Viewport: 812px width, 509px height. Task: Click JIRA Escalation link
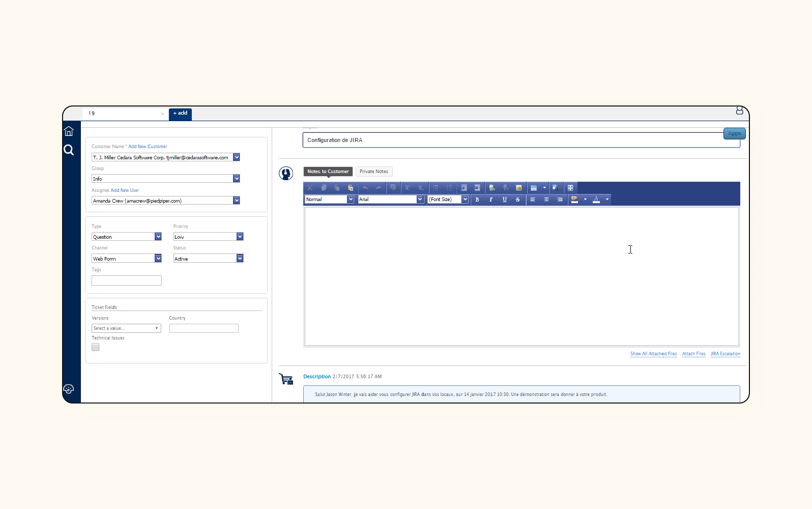pyautogui.click(x=726, y=354)
